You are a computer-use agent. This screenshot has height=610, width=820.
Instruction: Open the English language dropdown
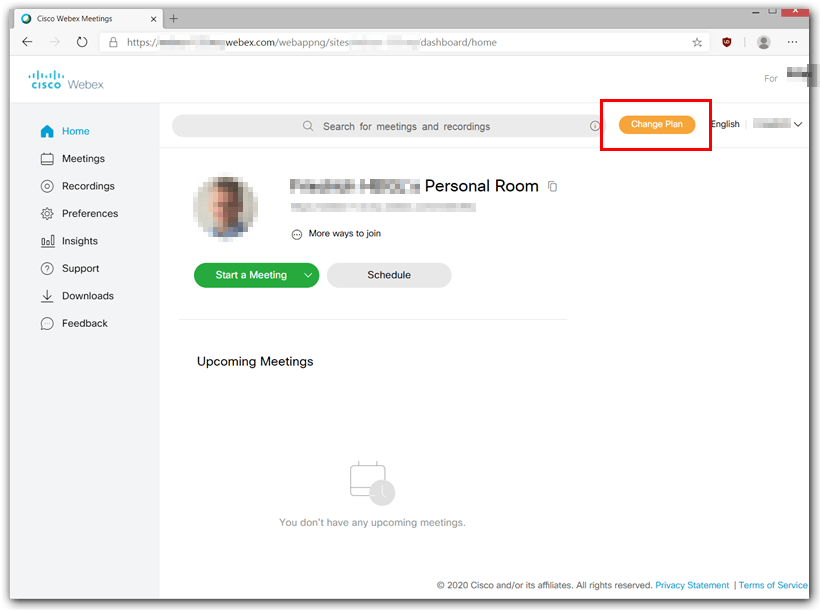pos(724,124)
